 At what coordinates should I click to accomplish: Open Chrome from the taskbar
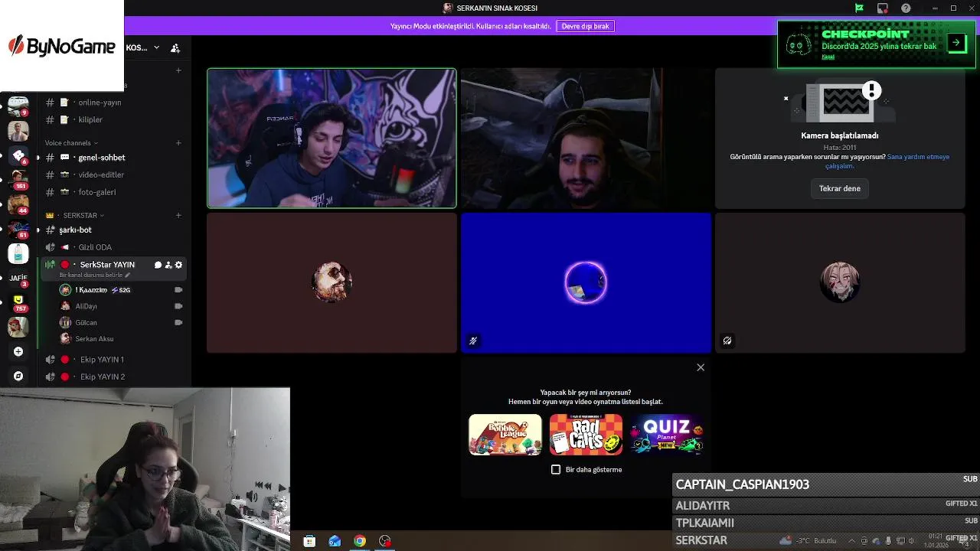[x=360, y=541]
